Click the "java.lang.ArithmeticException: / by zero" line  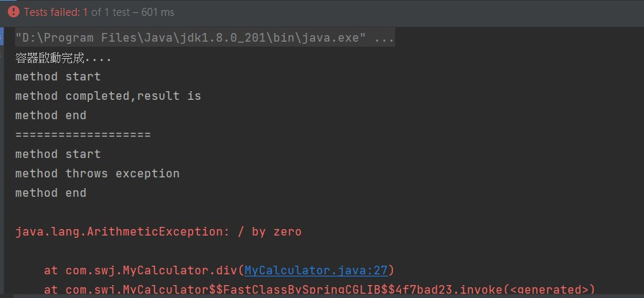pyautogui.click(x=158, y=232)
